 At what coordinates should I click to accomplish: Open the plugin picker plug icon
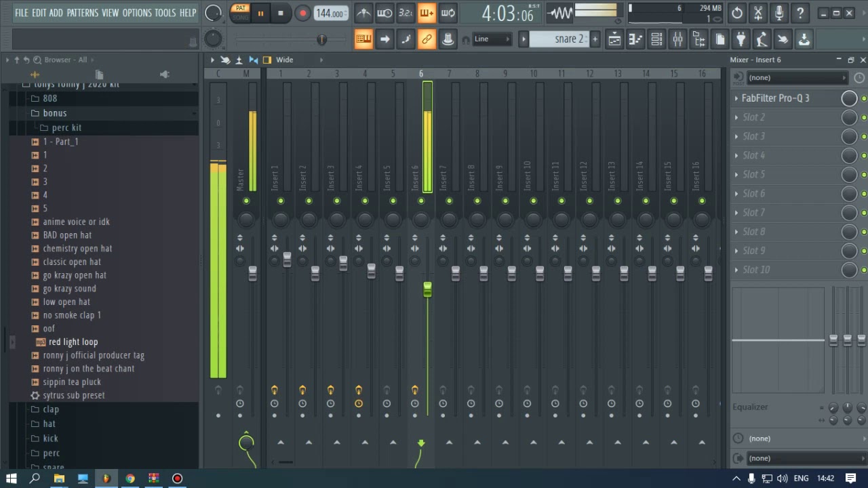(x=741, y=39)
